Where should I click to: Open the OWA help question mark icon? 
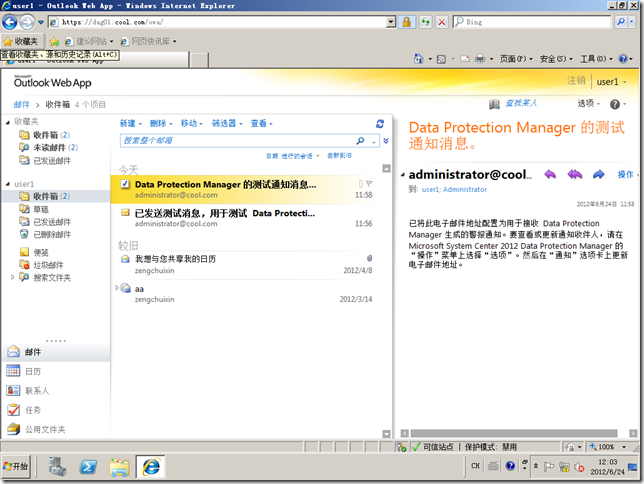[x=614, y=104]
